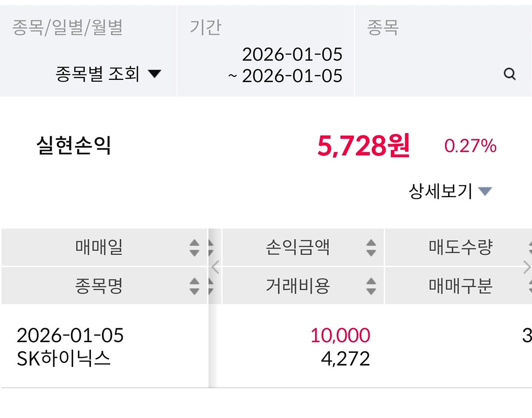532x418 pixels.
Task: Sort by 거래비용 column arrows
Action: pyautogui.click(x=371, y=286)
